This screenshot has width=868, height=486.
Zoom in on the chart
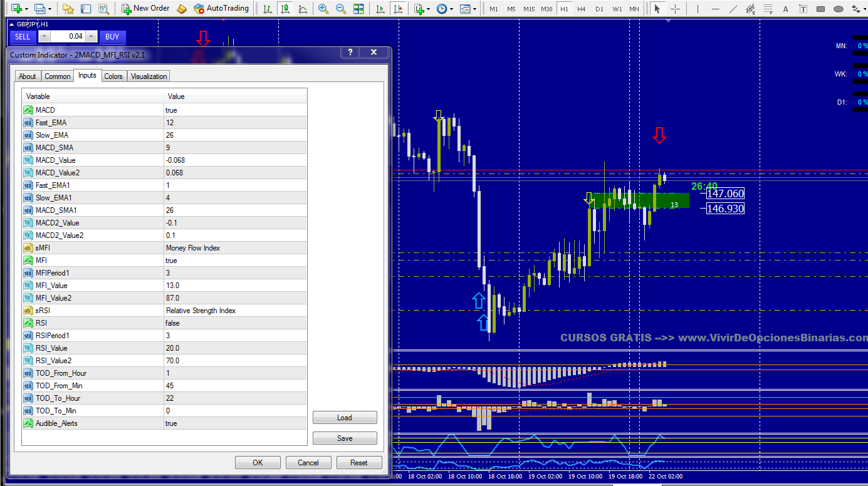coord(323,9)
